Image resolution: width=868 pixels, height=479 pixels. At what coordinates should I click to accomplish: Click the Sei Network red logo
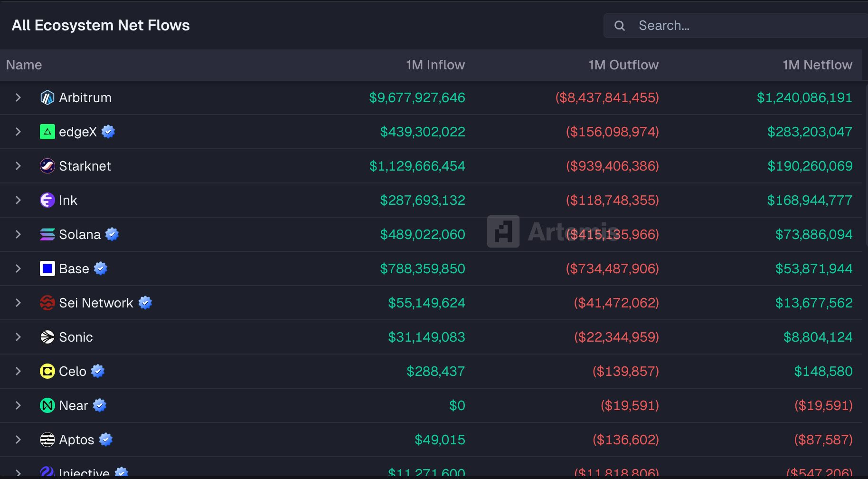[47, 303]
